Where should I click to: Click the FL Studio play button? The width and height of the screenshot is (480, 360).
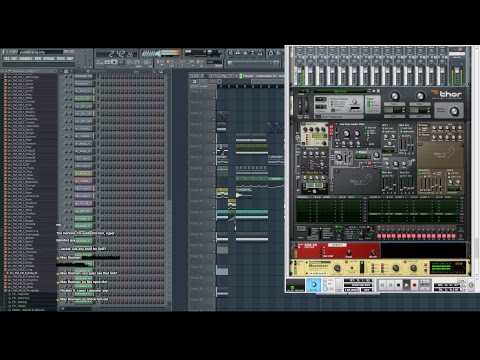(107, 62)
